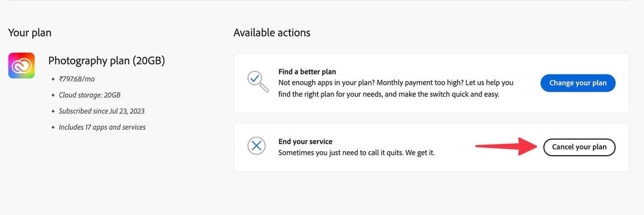Click the red arrow pointing at Cancel
Viewport: 644px width, 215px height.
click(x=506, y=147)
